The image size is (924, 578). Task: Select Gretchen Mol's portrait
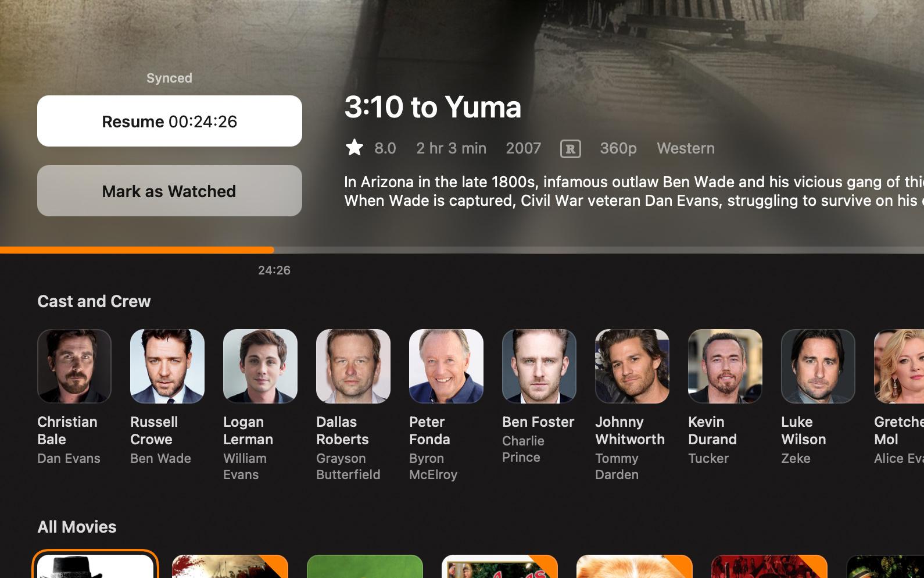tap(899, 366)
